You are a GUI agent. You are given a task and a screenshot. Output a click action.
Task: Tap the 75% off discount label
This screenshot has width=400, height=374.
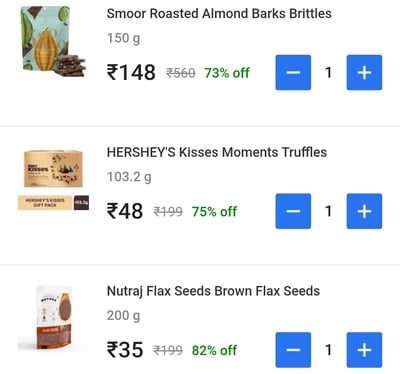[x=214, y=211]
